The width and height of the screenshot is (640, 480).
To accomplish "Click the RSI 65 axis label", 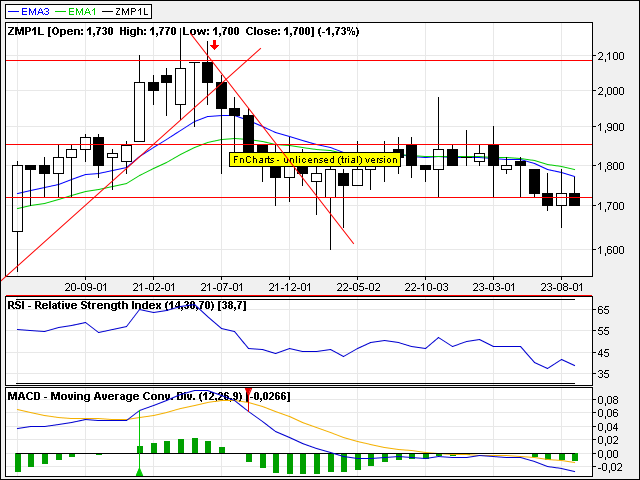I will tap(604, 310).
